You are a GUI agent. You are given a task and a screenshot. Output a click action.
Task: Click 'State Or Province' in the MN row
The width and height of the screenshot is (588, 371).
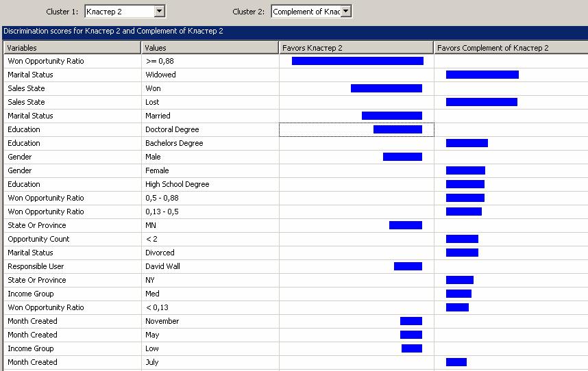point(37,225)
